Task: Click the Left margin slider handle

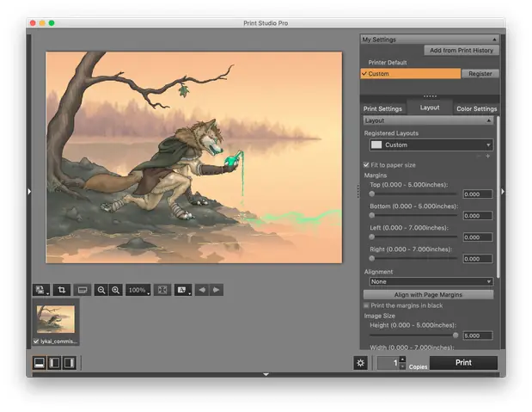Action: tap(372, 237)
